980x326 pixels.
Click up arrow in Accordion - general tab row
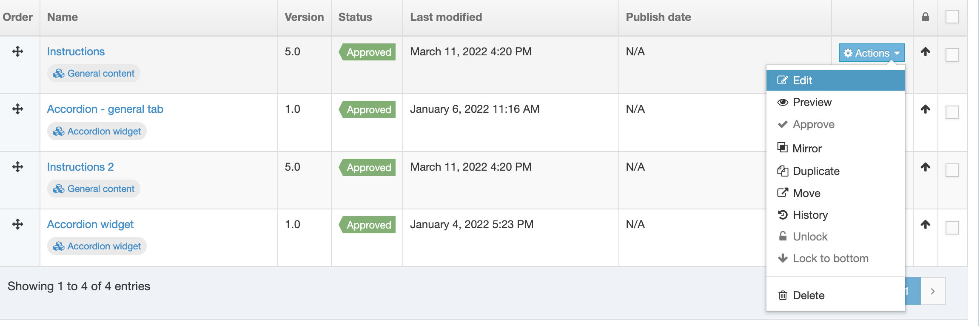(925, 109)
